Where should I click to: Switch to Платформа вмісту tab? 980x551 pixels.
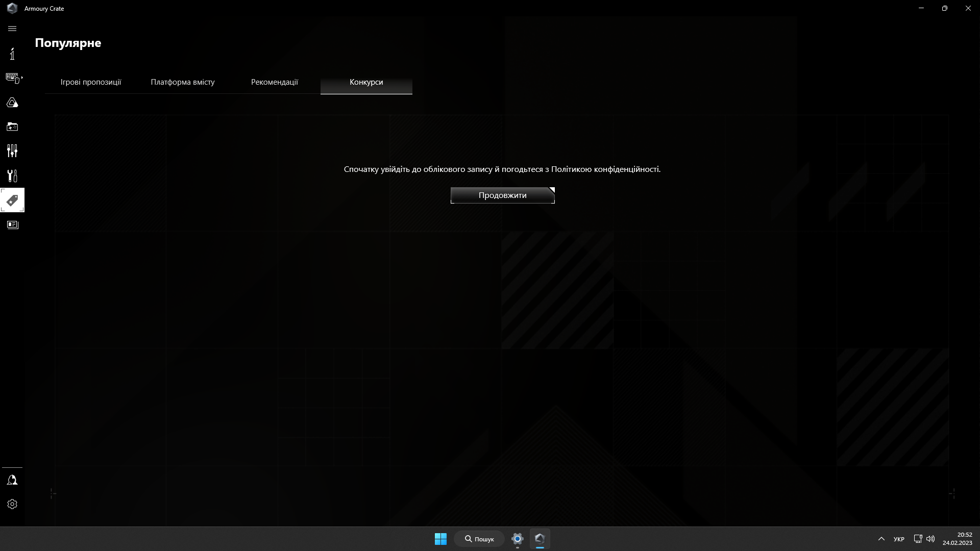point(183,82)
